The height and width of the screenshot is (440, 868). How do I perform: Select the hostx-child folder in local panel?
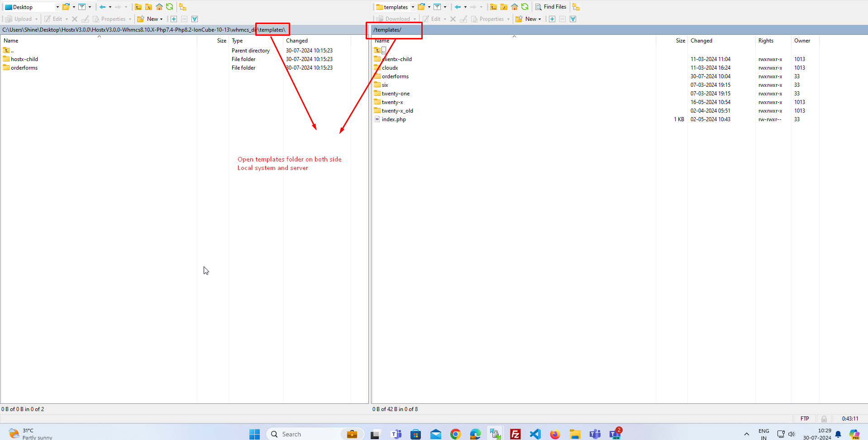(x=24, y=59)
